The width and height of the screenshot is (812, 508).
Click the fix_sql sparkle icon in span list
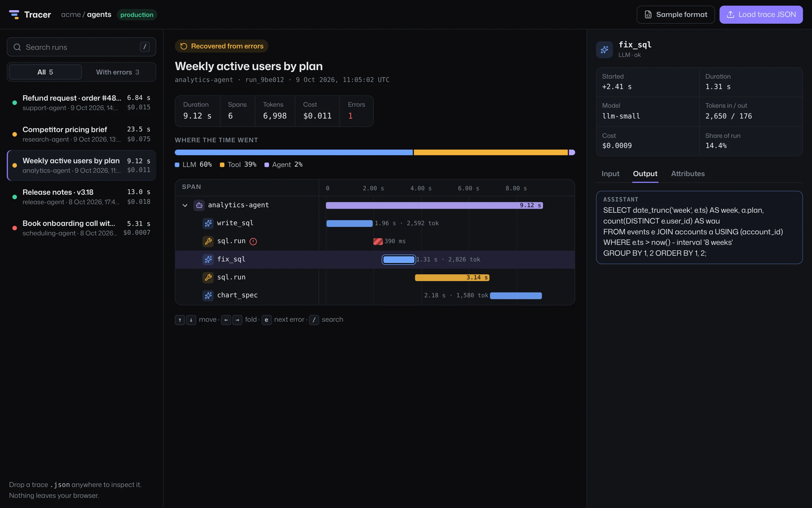(208, 259)
